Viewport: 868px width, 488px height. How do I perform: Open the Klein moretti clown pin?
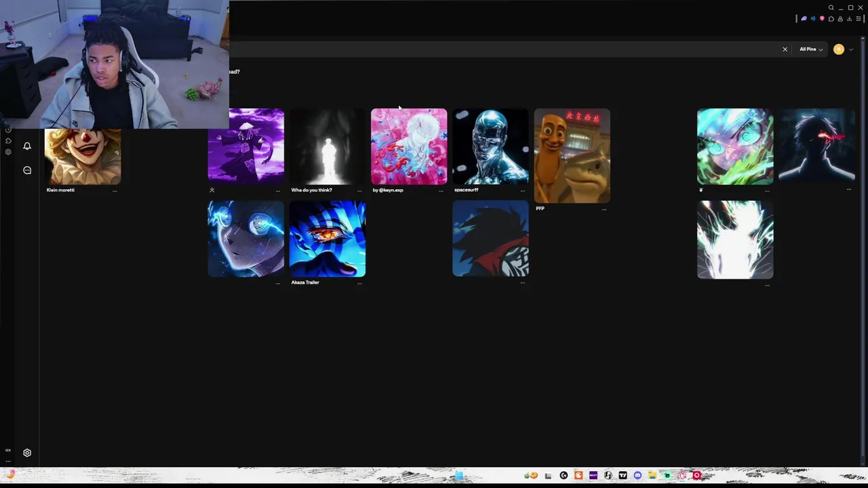(83, 156)
